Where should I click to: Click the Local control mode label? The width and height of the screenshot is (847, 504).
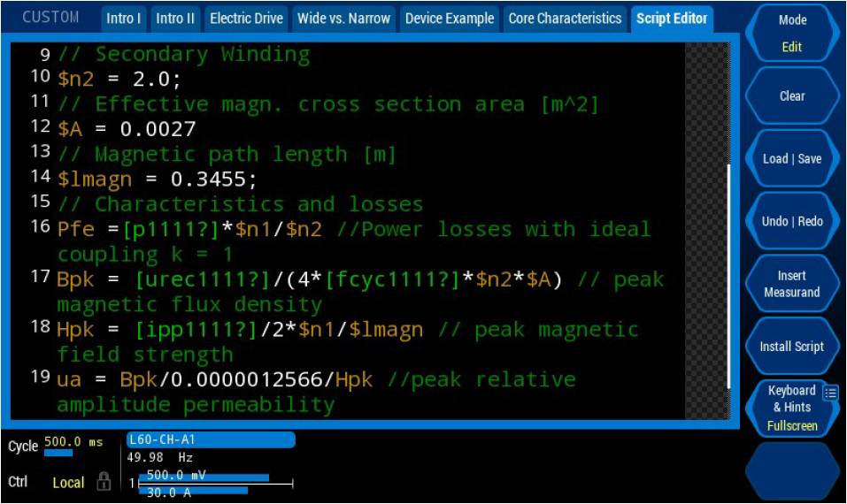pyautogui.click(x=68, y=483)
